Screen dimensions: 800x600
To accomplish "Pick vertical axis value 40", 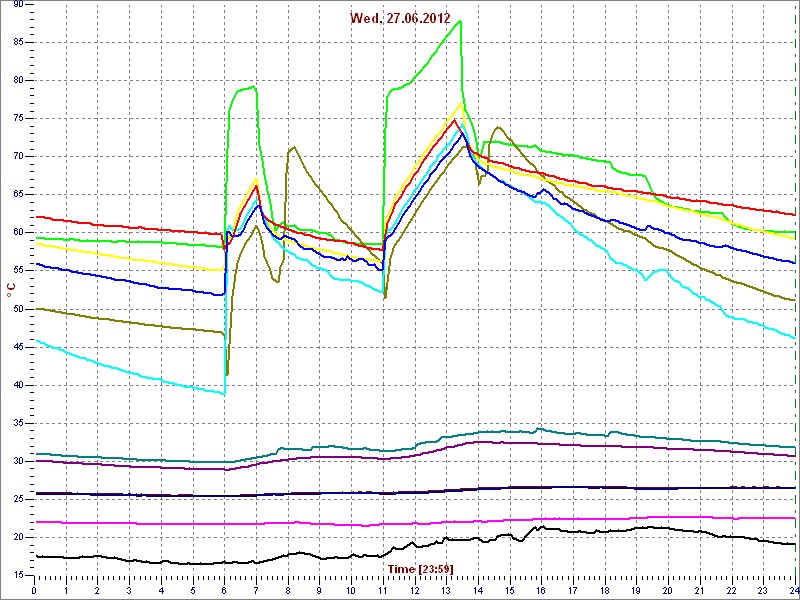I will (x=18, y=385).
